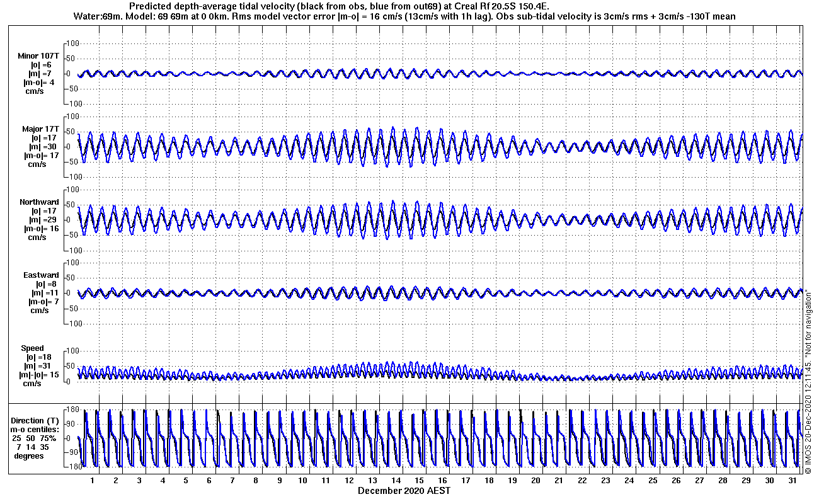This screenshot has height=504, width=819.
Task: Click the '|m-o|= 16' error value
Action: click(41, 229)
